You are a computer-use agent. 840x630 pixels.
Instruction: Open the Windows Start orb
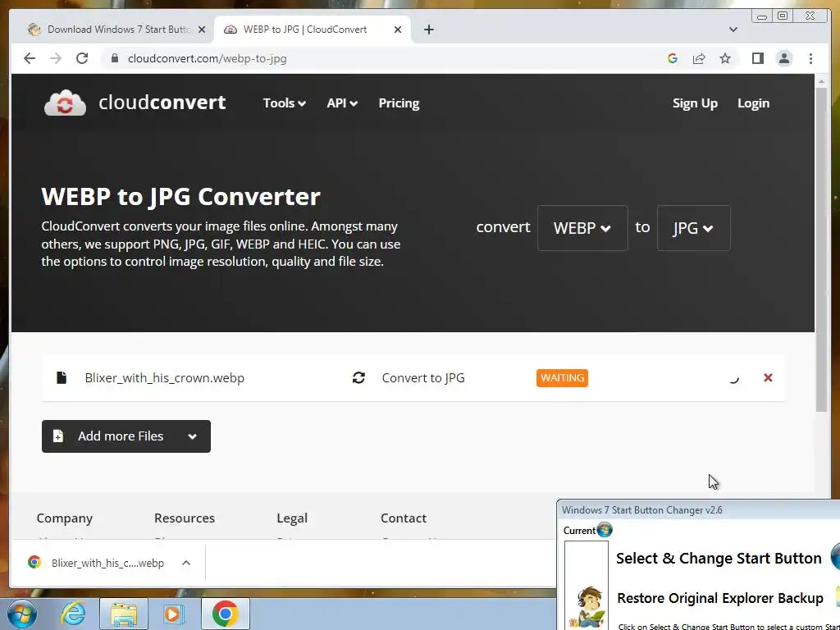[x=21, y=614]
